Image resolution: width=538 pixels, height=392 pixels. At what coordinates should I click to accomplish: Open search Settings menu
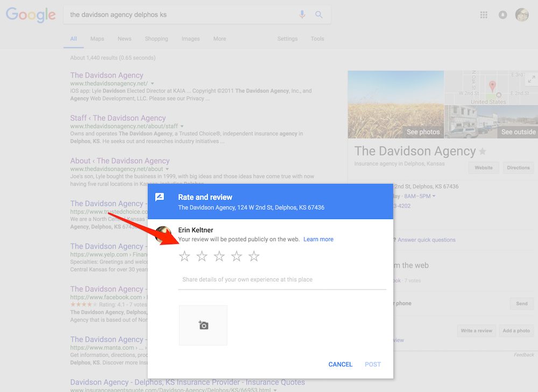tap(287, 39)
